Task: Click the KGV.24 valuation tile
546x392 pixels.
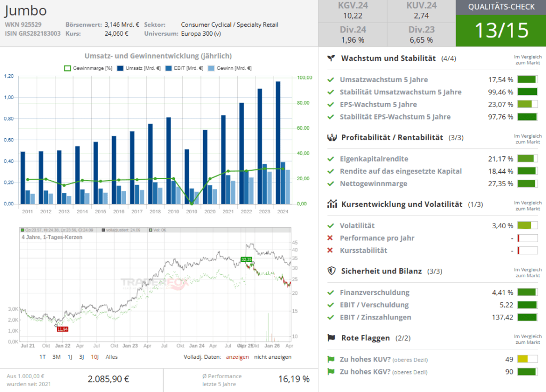Action: pos(353,11)
